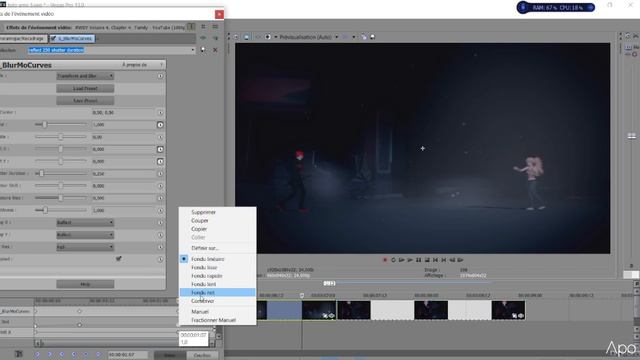This screenshot has width=640, height=360.
Task: Click the Courbes button at dialog bottom
Action: (202, 356)
